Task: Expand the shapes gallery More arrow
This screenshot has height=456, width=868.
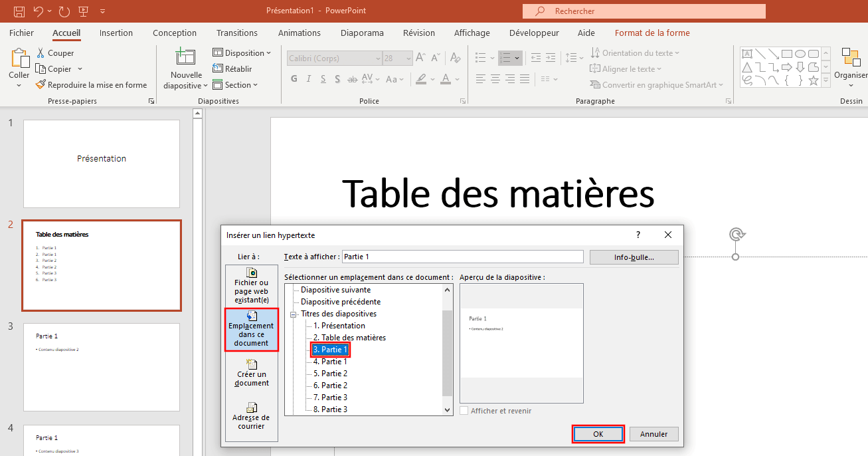Action: point(826,80)
